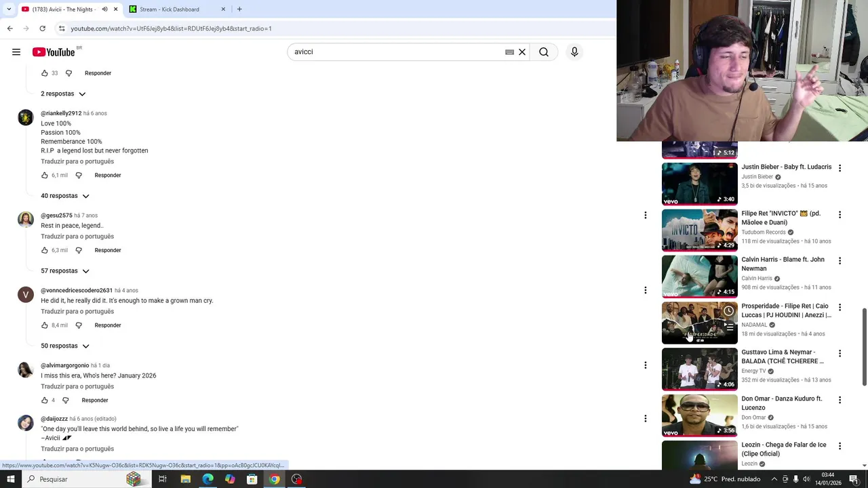Viewport: 868px width, 488px height.
Task: Open Windows Start menu
Action: point(10,479)
